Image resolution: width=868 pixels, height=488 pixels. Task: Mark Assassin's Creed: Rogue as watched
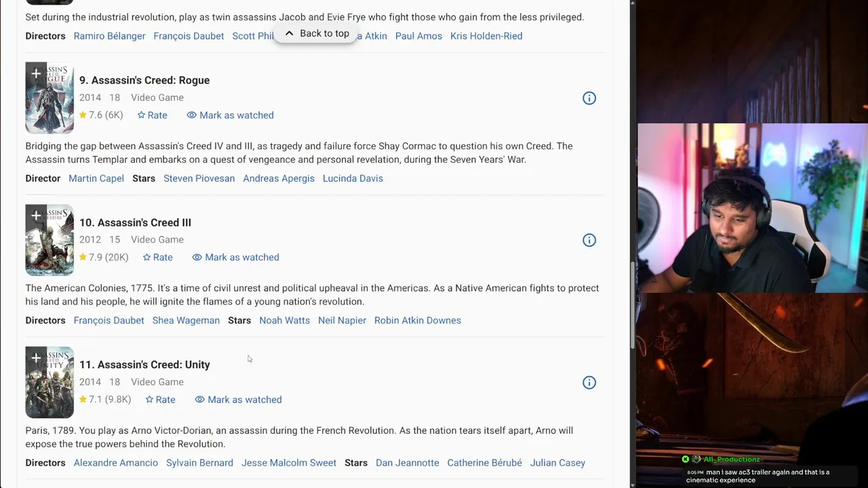(230, 115)
